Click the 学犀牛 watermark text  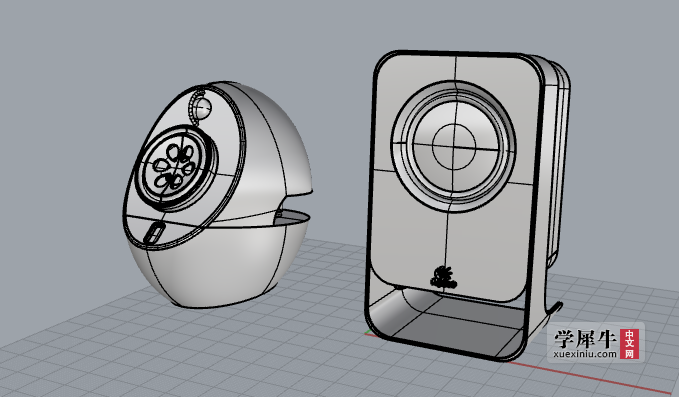(x=585, y=339)
